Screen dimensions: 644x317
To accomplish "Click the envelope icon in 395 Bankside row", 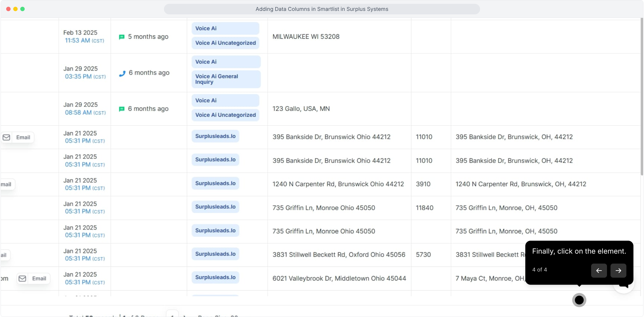I will pyautogui.click(x=6, y=137).
